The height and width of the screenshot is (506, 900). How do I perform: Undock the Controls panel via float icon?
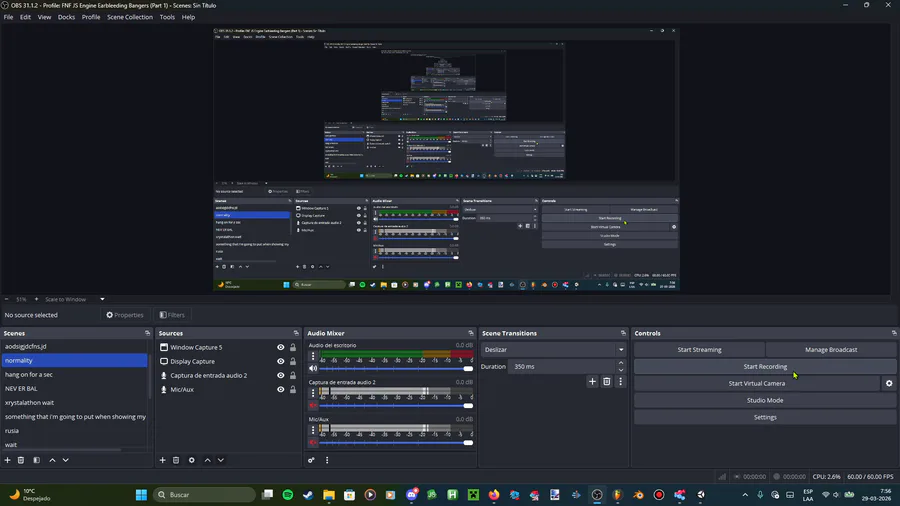894,333
